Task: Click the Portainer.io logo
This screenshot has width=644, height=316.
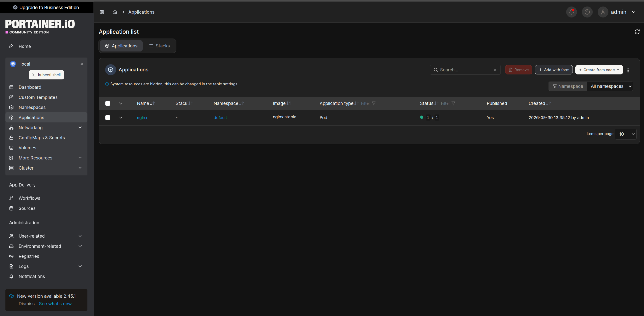Action: 40,26
